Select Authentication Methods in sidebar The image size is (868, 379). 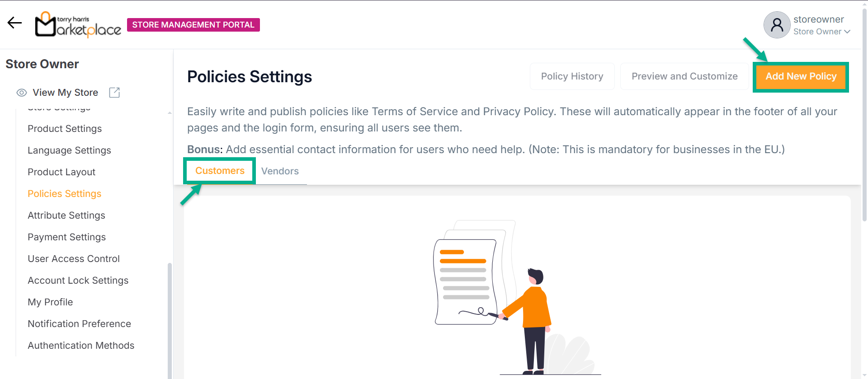81,346
